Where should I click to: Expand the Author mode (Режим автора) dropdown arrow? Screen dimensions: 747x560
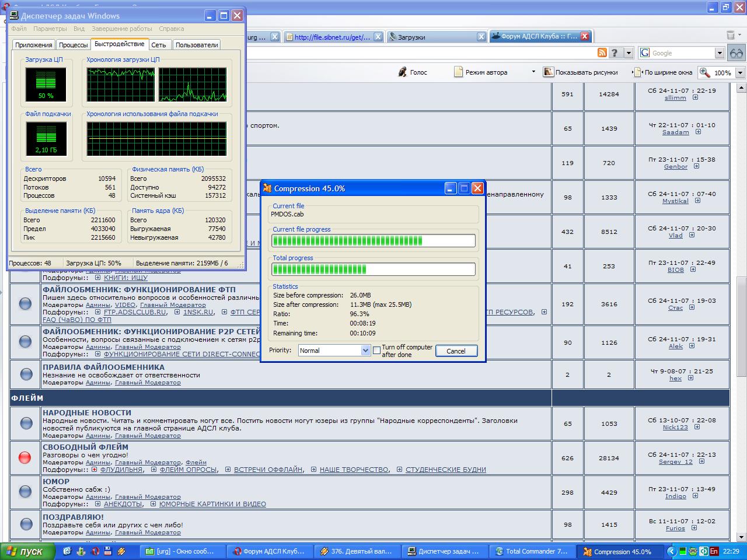pyautogui.click(x=533, y=72)
